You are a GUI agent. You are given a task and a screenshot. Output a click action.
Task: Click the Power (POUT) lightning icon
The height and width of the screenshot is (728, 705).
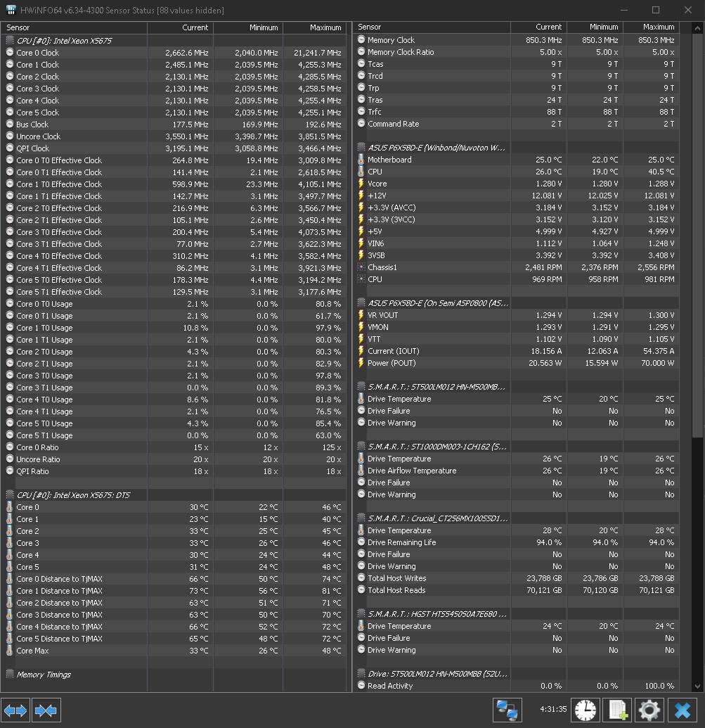(x=361, y=363)
